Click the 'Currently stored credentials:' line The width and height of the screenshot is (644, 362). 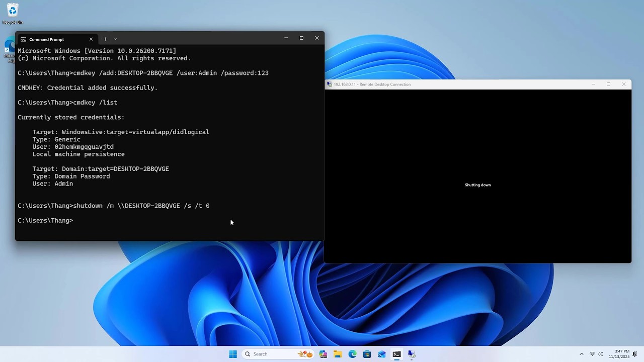(71, 117)
